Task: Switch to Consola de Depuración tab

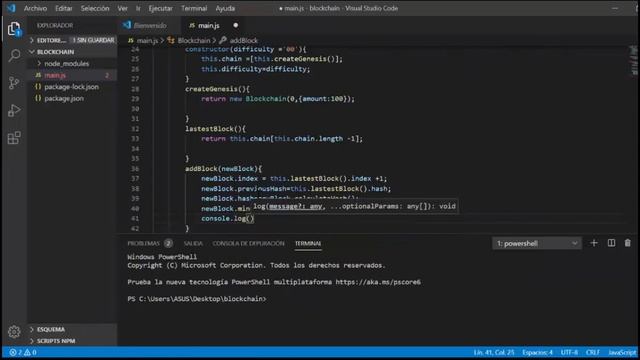Action: (248, 243)
